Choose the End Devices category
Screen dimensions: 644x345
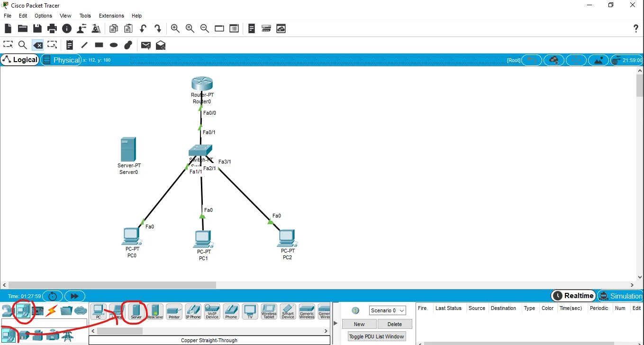23,310
